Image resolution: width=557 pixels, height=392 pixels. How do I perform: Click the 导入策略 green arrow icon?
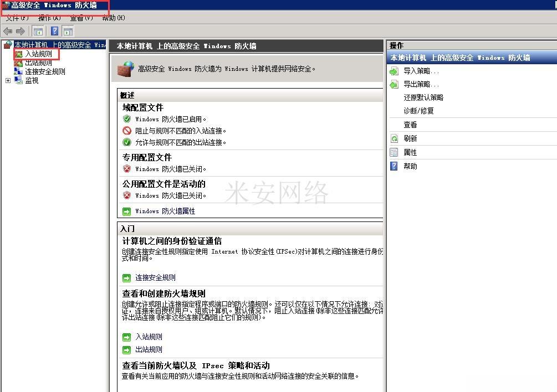(x=394, y=71)
